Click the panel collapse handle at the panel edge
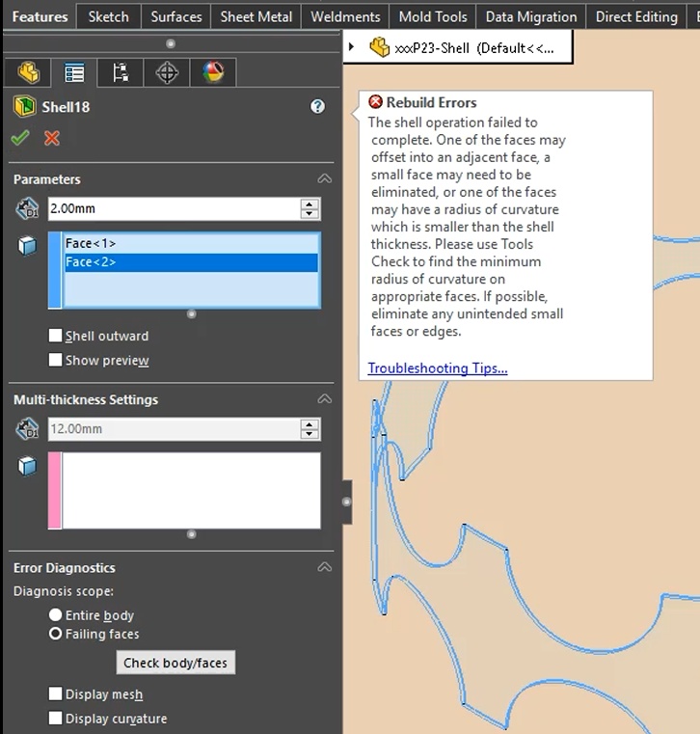 pyautogui.click(x=346, y=502)
